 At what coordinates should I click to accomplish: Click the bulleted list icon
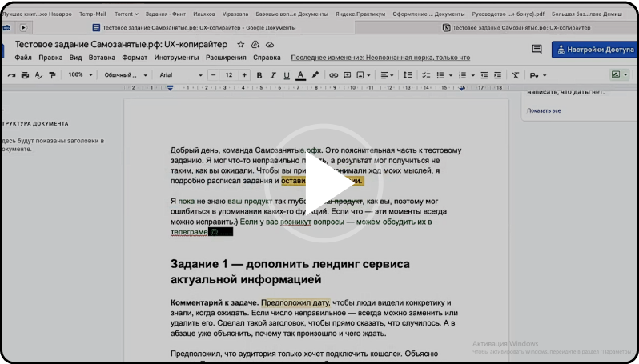click(440, 75)
